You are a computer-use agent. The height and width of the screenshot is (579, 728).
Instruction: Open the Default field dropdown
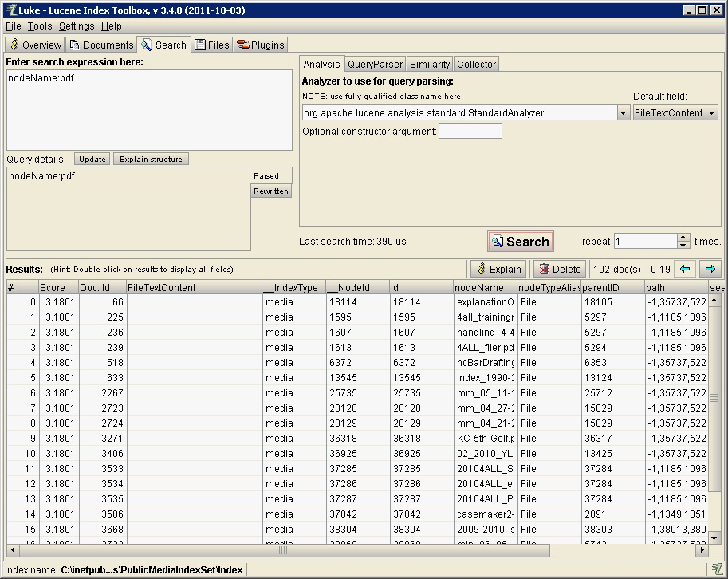coord(675,112)
